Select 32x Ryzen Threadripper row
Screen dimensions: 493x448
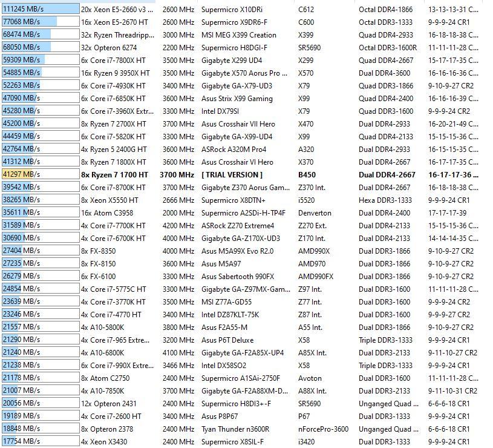(240, 35)
